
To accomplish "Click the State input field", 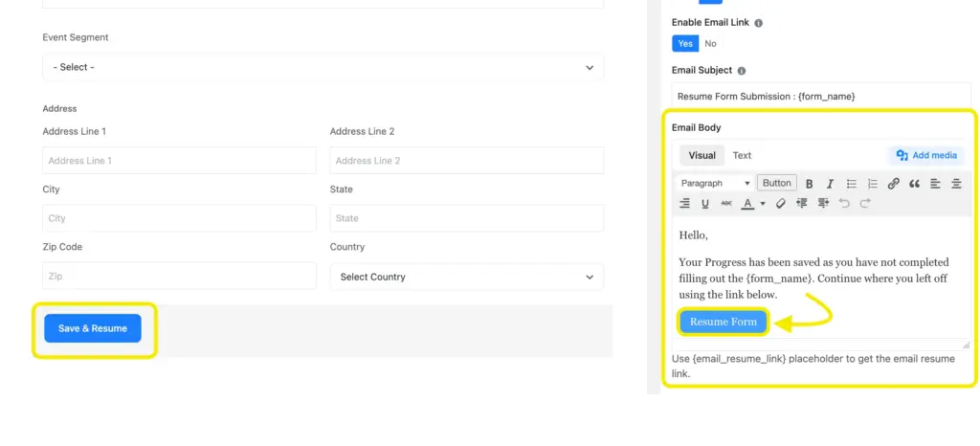I will click(x=467, y=218).
